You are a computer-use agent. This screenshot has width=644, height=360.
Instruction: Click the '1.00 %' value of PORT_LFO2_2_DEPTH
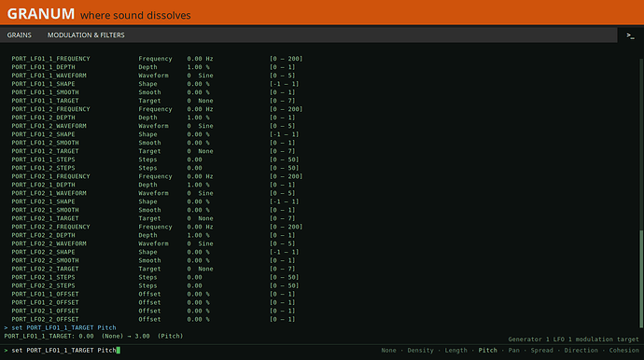pyautogui.click(x=199, y=235)
